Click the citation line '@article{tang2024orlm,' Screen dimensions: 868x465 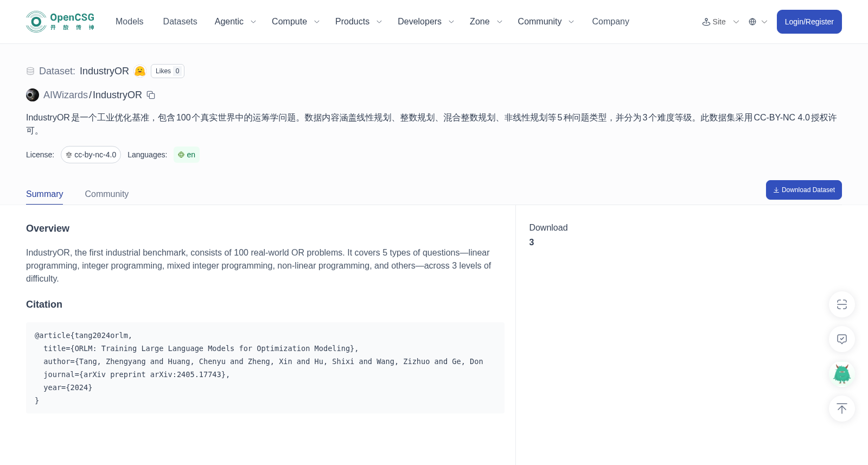pyautogui.click(x=84, y=335)
